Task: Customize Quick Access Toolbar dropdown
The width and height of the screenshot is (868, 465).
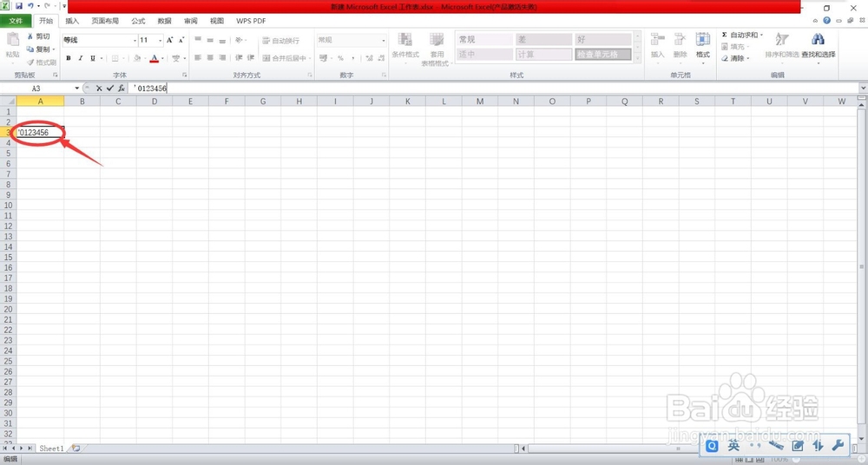Action: coord(64,6)
